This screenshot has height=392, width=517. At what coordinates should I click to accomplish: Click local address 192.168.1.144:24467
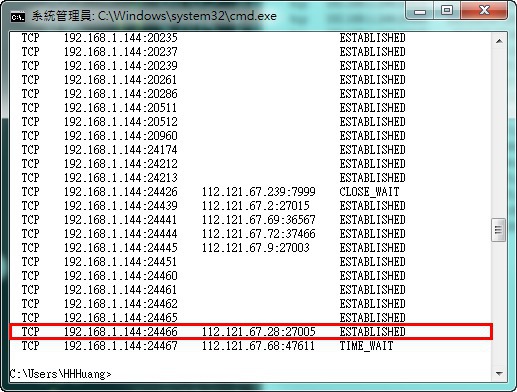121,346
